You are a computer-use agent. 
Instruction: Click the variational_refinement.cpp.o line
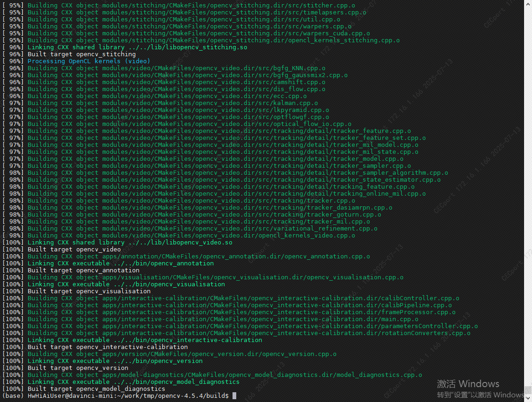(x=190, y=229)
